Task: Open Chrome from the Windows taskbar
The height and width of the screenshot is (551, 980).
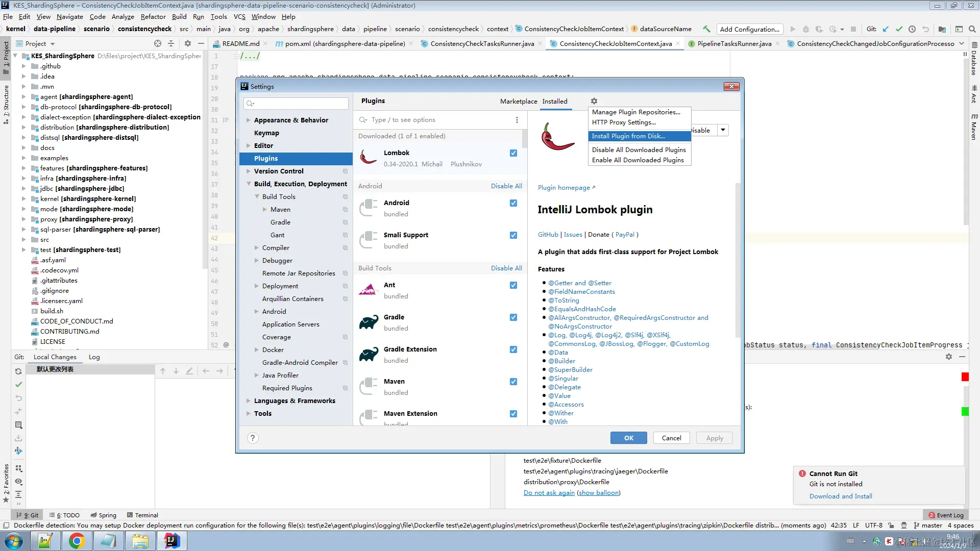Action: coord(77,541)
